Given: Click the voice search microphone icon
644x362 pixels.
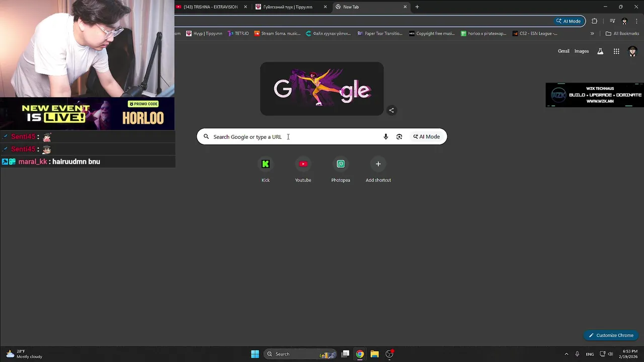Looking at the screenshot, I should click(386, 137).
